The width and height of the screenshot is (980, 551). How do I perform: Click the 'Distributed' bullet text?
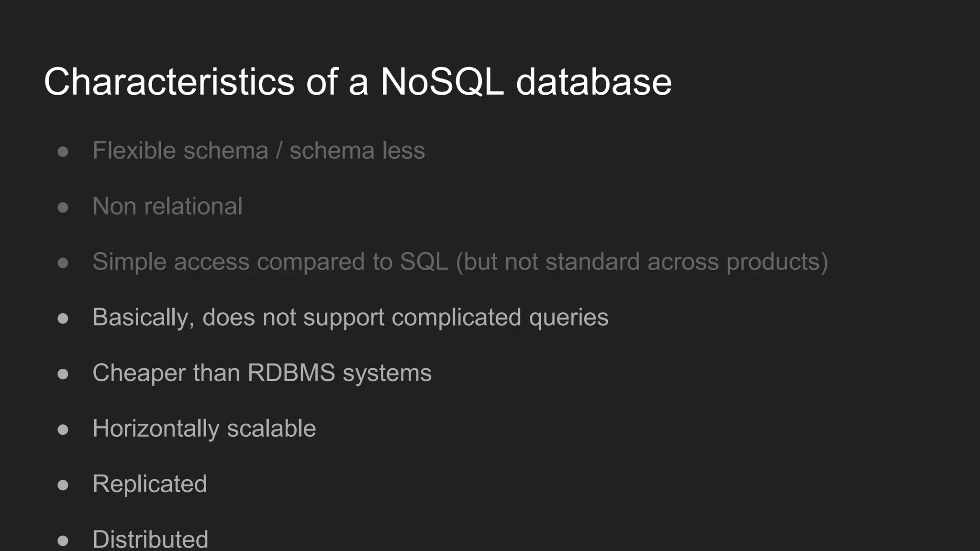click(x=150, y=539)
